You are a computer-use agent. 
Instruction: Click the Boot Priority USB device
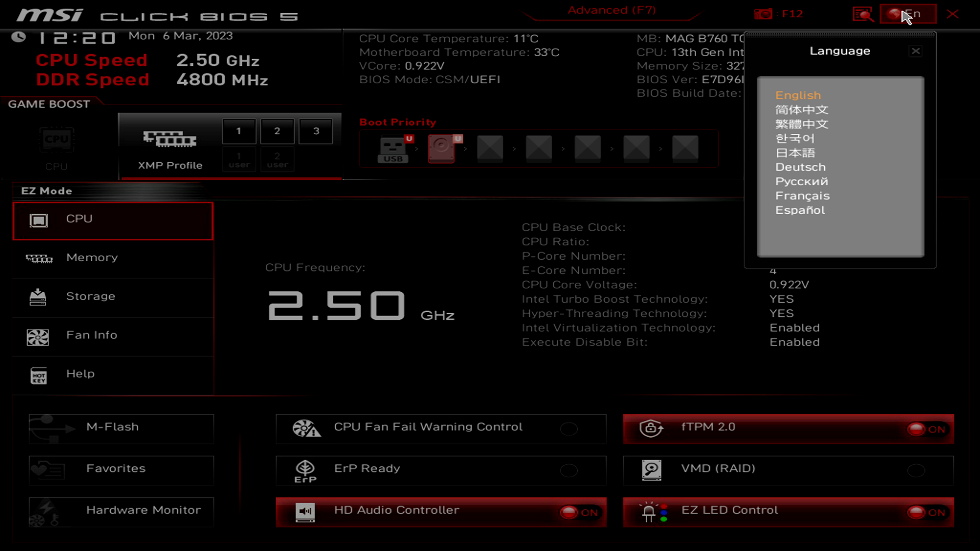tap(394, 148)
